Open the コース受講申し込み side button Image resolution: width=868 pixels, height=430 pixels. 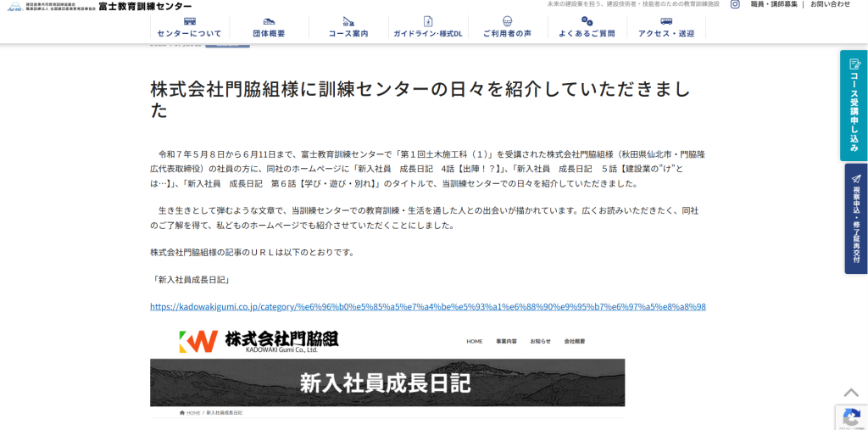(854, 105)
